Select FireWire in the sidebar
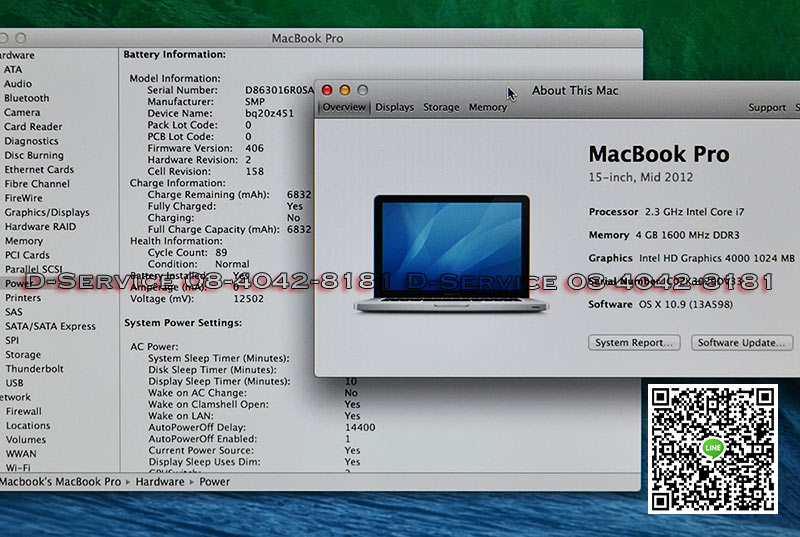The height and width of the screenshot is (537, 800). click(x=23, y=198)
